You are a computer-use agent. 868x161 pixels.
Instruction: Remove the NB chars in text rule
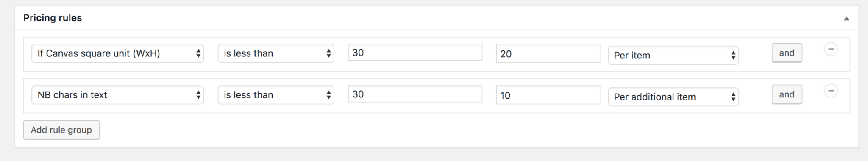coord(831,91)
